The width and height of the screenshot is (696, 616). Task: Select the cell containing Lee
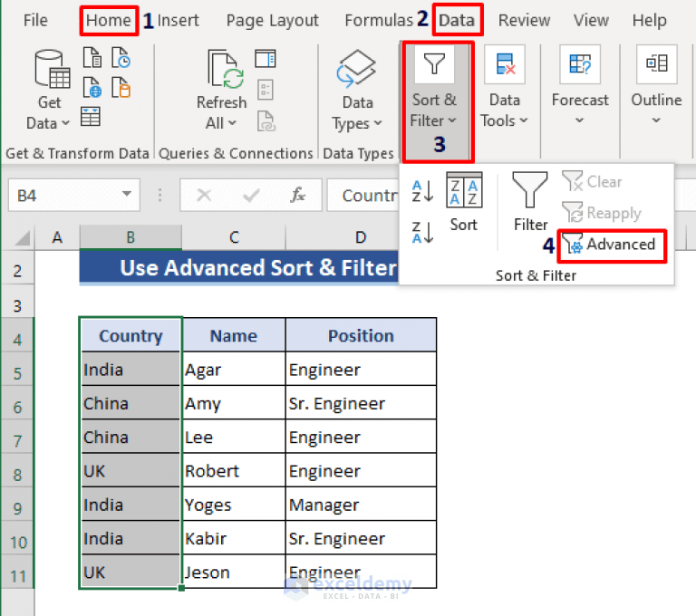(234, 437)
